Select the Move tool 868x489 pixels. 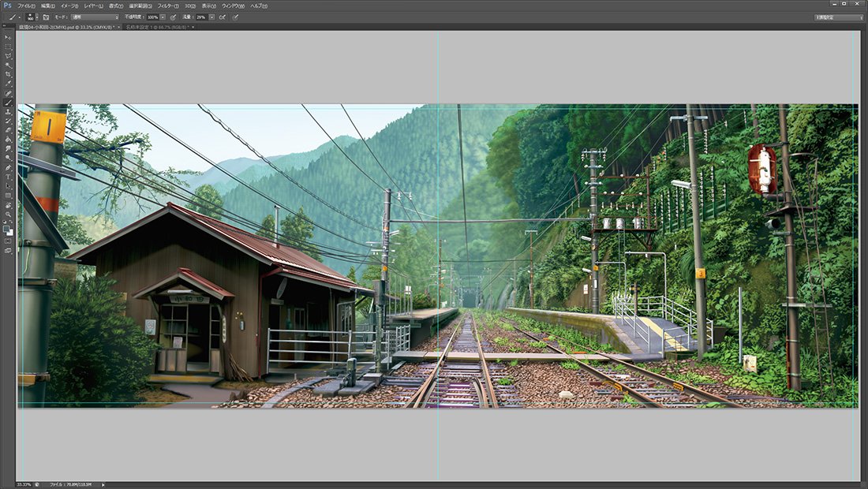point(8,37)
